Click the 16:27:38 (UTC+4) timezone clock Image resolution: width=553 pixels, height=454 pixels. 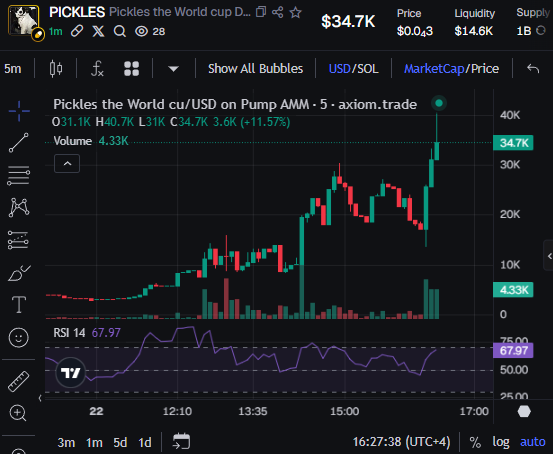pos(401,442)
